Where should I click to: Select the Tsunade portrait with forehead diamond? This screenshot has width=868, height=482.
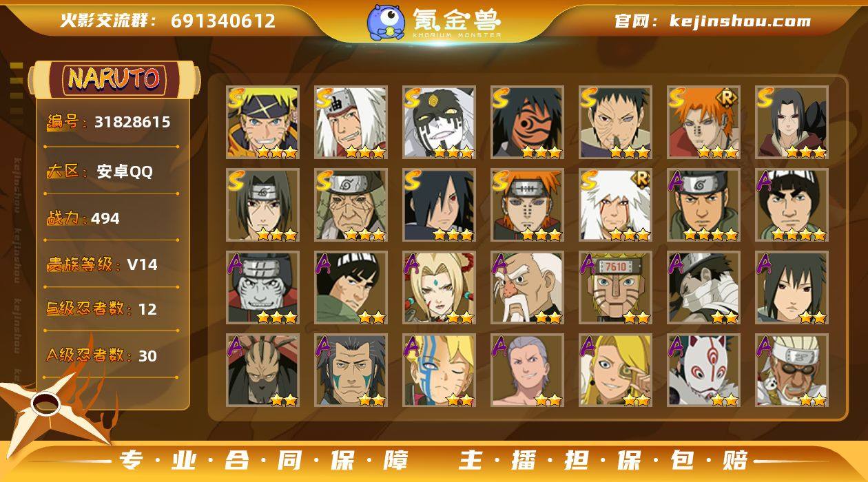(x=440, y=288)
